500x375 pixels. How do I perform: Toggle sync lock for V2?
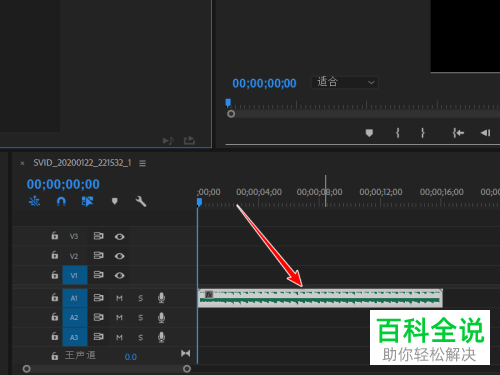98,255
